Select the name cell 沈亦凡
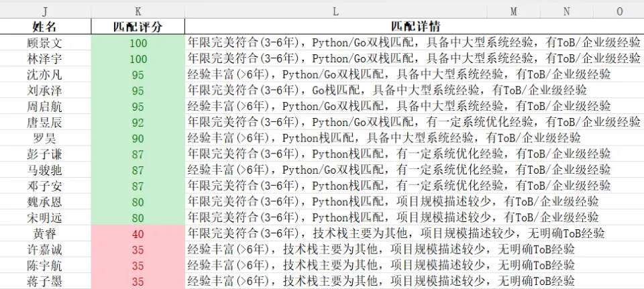This screenshot has width=644, height=289. [x=46, y=74]
